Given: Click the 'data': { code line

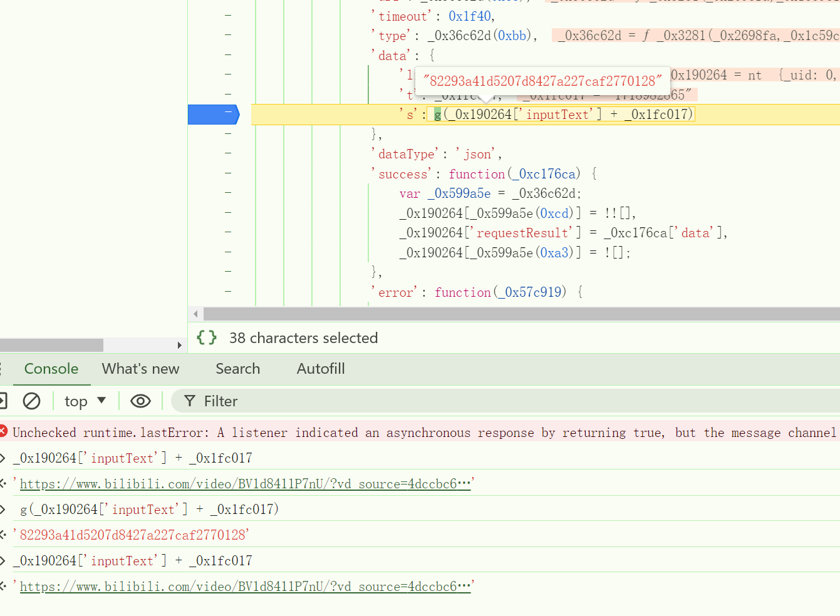Looking at the screenshot, I should [x=403, y=56].
